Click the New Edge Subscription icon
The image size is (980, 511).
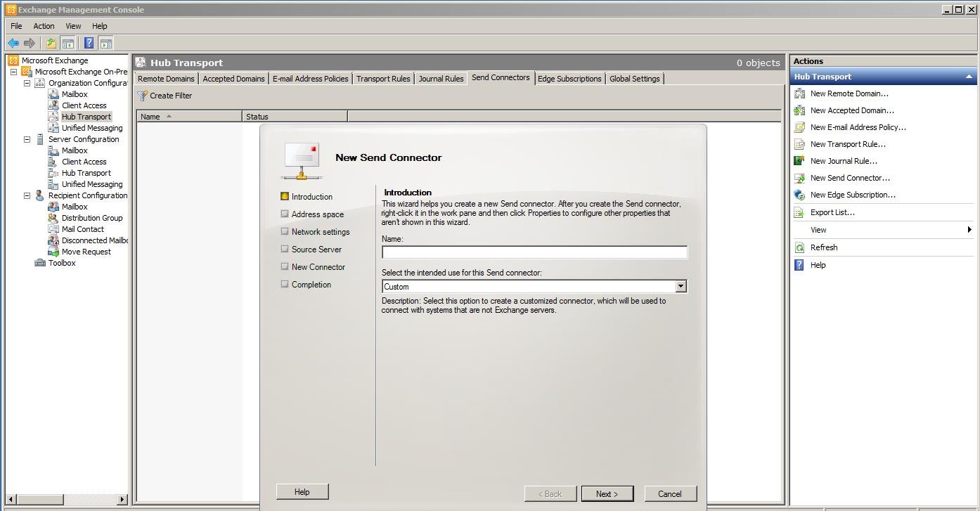click(799, 195)
